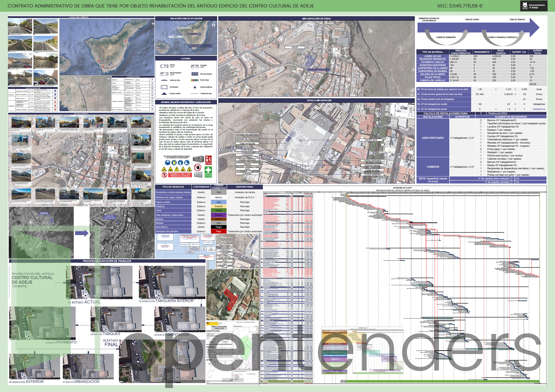
Task: Click the Morado color code cell
Action: click(219, 215)
